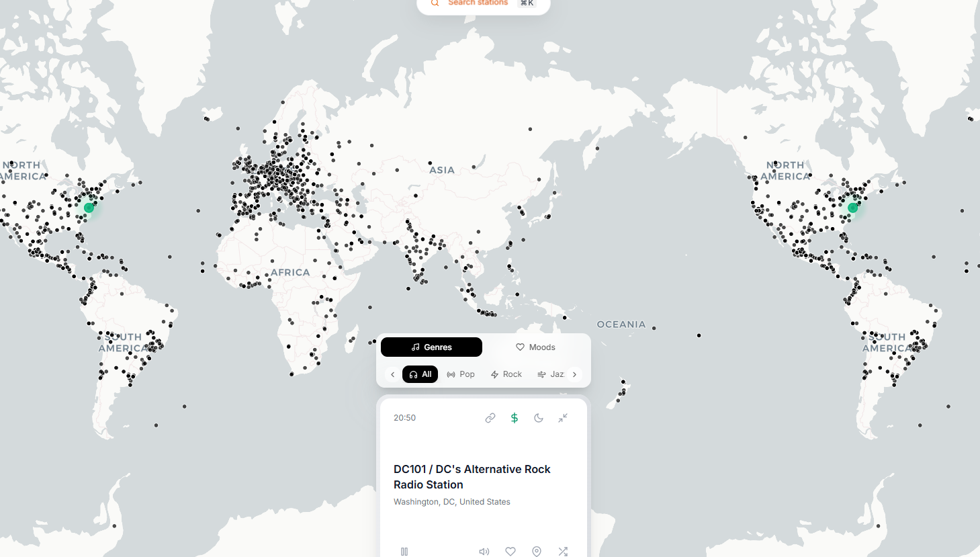Locate the station using the map pin icon
The image size is (980, 557).
(x=537, y=551)
